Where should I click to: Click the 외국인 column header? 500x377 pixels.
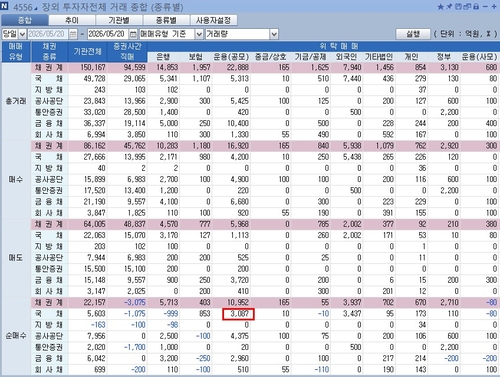click(x=346, y=57)
